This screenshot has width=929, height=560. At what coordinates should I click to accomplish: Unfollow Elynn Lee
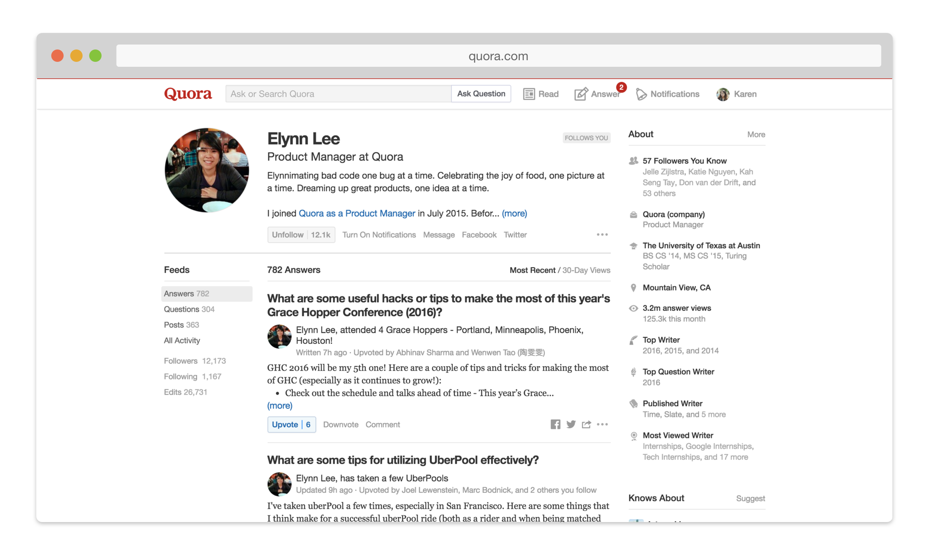[x=301, y=235]
